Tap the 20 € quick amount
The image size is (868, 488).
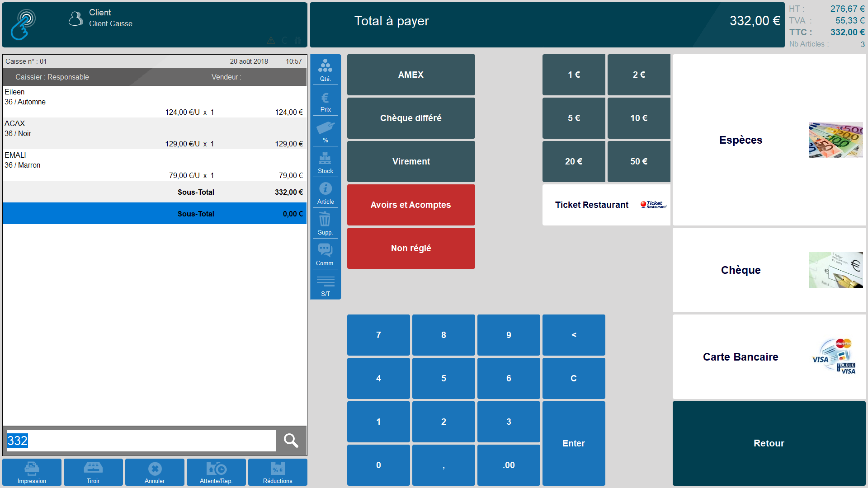click(x=574, y=161)
